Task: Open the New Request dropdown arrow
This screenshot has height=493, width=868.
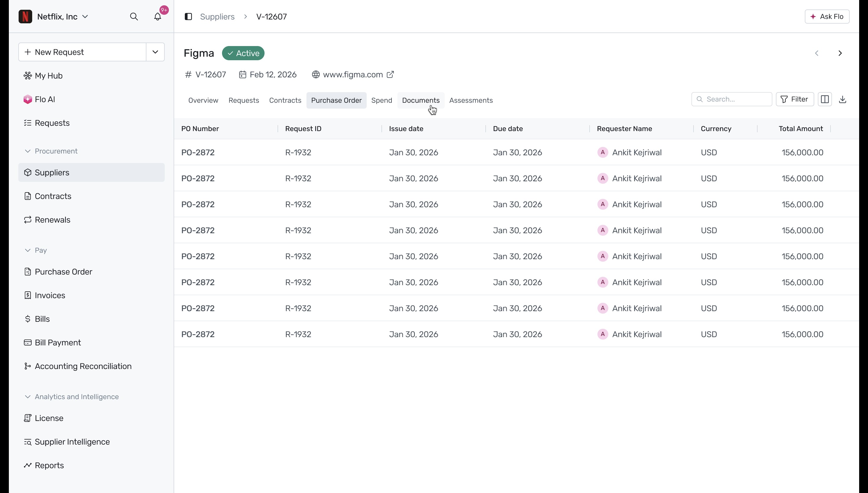Action: point(155,52)
